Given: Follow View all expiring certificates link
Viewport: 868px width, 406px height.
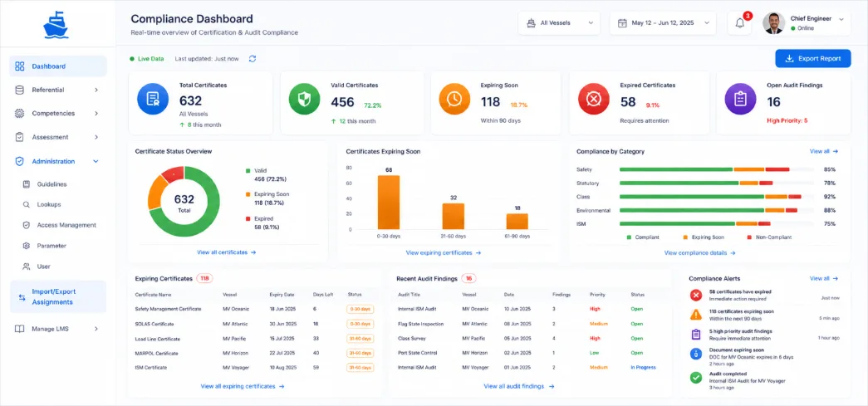Looking at the screenshot, I should click(x=243, y=387).
